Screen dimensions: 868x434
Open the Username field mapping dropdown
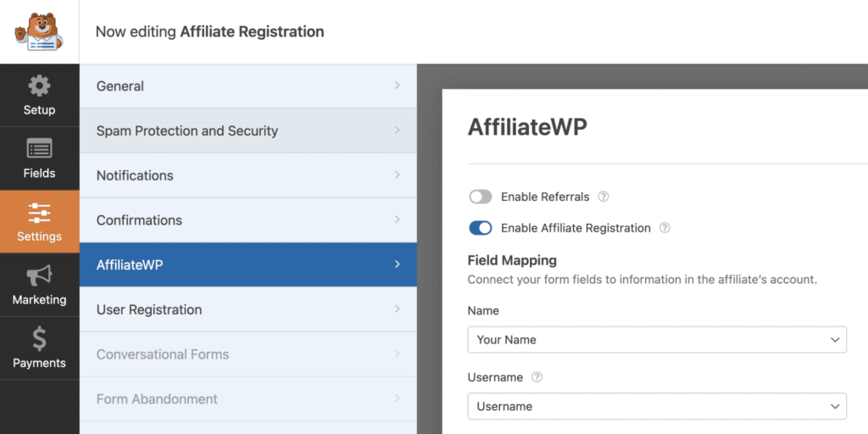pos(657,406)
